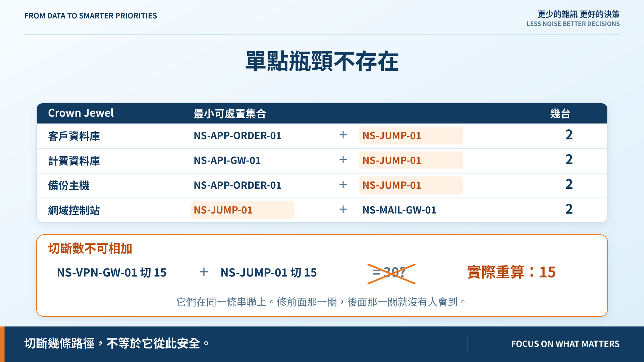Screen dimensions: 644x362
Task: Click NS-JUMP-01 切 15 text
Action: click(269, 273)
